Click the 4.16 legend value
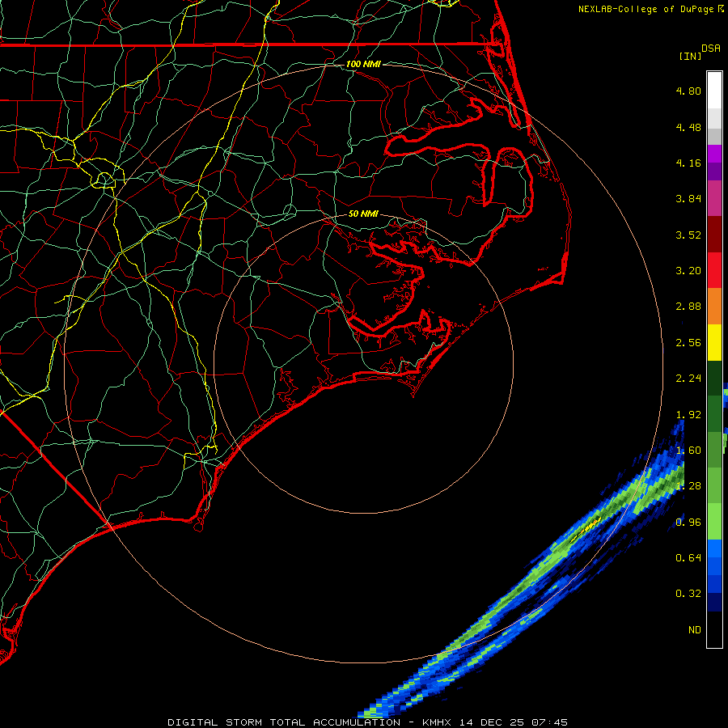 pyautogui.click(x=688, y=163)
